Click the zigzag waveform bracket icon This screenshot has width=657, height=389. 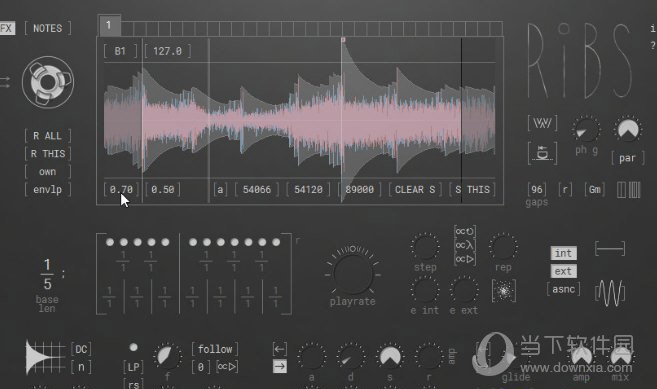pyautogui.click(x=543, y=123)
